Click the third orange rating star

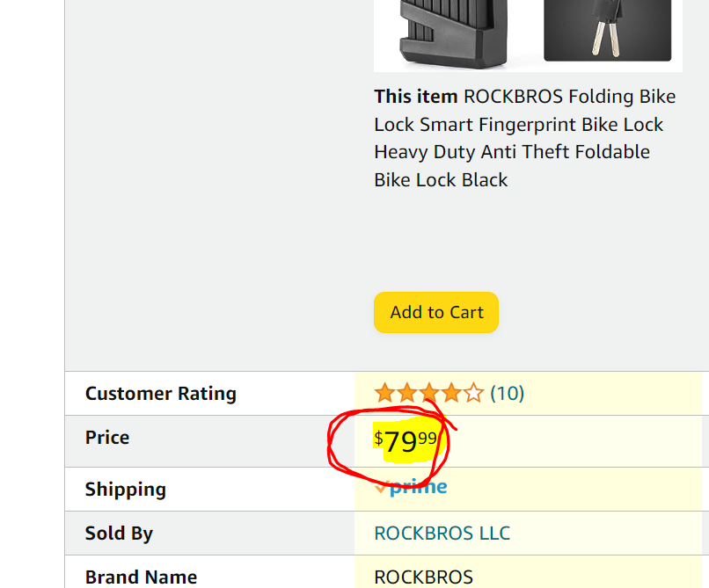pos(429,393)
